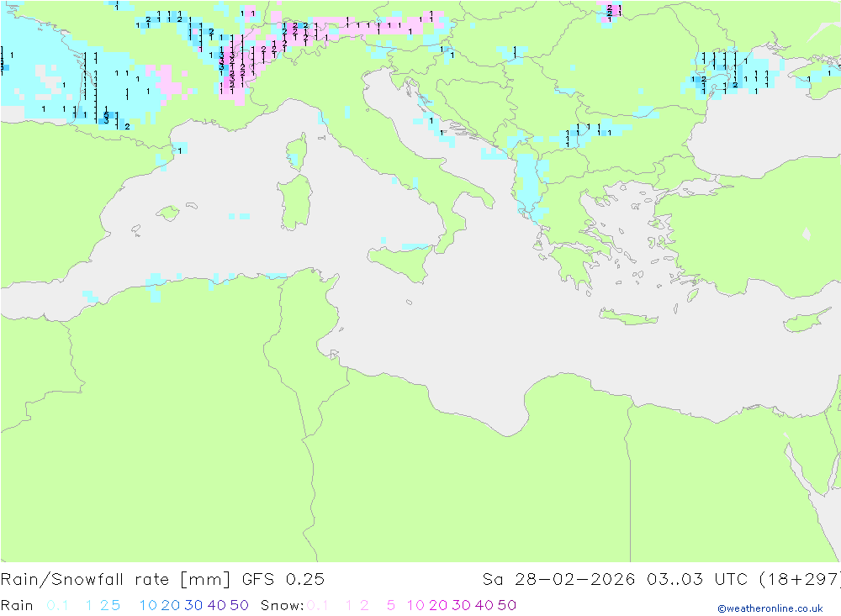Image resolution: width=841 pixels, height=616 pixels.
Task: Select the snow legend value 50
Action: 507,605
